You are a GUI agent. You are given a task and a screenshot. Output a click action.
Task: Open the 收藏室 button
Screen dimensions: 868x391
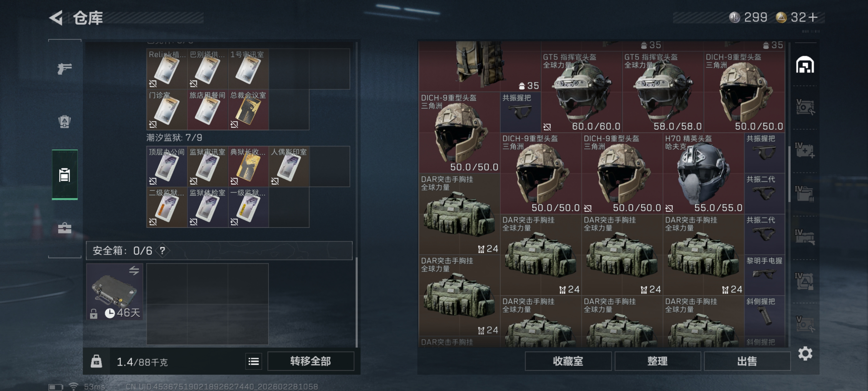point(568,361)
